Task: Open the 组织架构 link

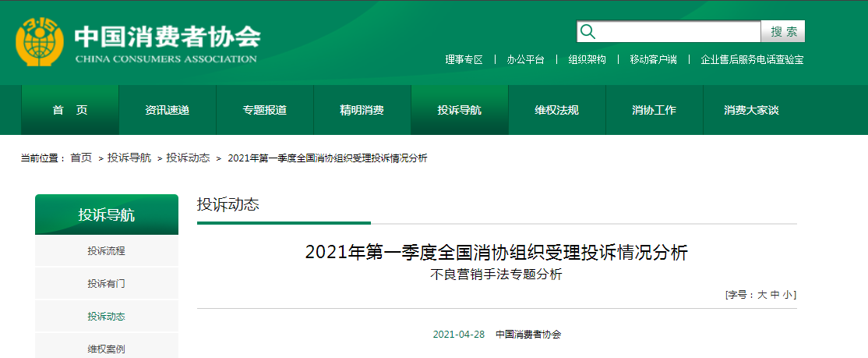Action: tap(587, 60)
